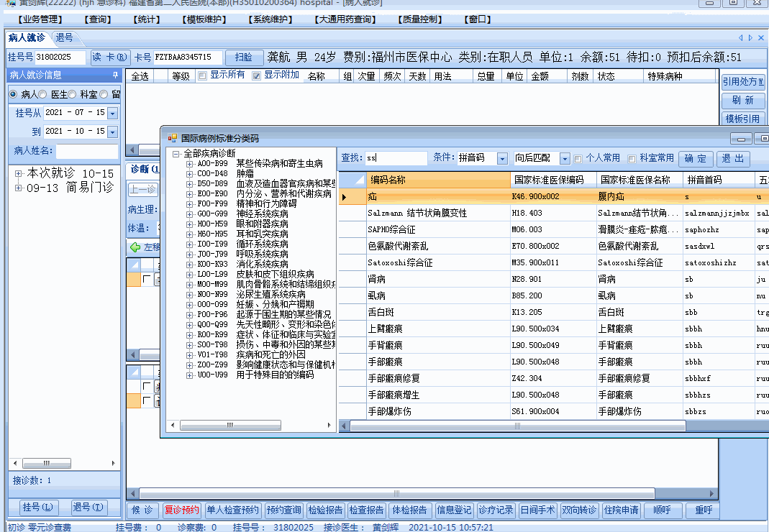Click the 退出 button in the dialog
The image size is (769, 532).
pos(733,158)
